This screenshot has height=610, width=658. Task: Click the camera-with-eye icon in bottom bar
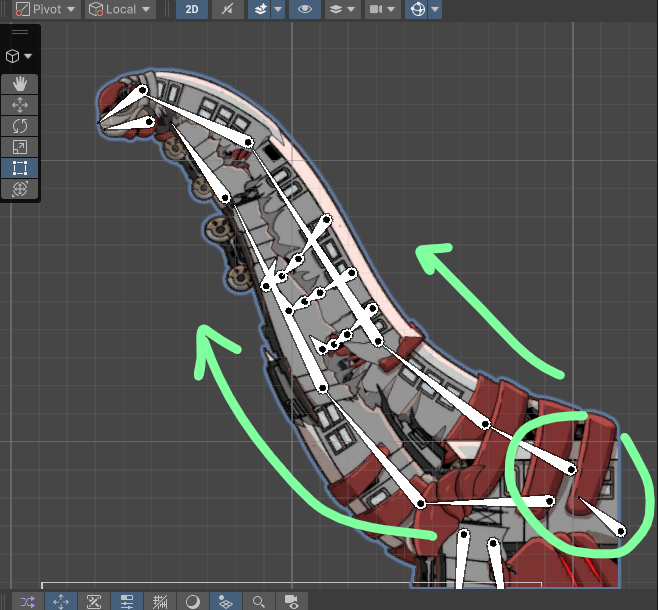click(292, 602)
